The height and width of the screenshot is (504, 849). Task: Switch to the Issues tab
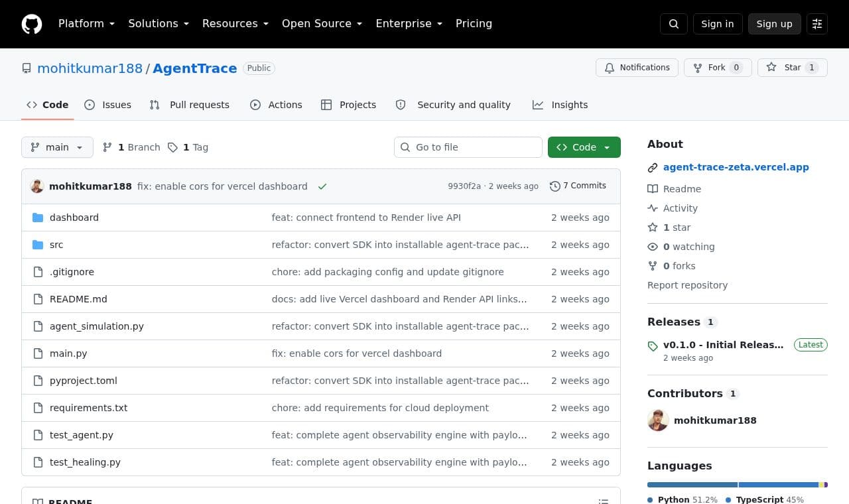tap(108, 105)
